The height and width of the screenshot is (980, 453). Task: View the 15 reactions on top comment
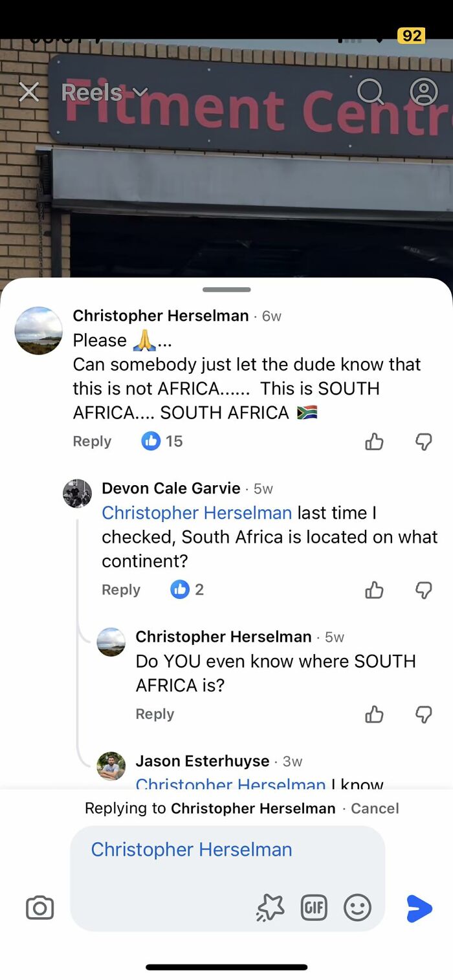pos(162,442)
